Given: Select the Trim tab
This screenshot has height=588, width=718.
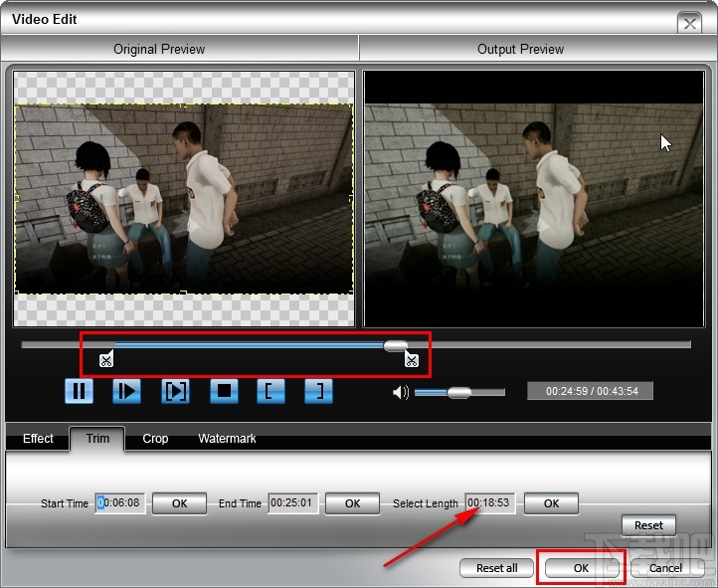Looking at the screenshot, I should tap(97, 438).
